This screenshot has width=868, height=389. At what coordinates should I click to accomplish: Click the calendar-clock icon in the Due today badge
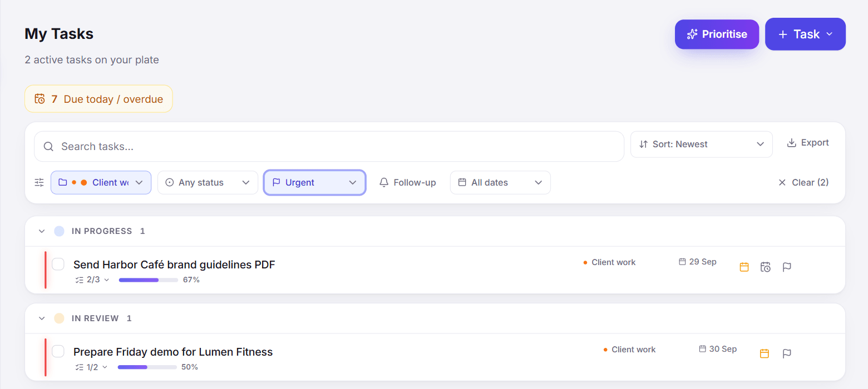point(40,99)
